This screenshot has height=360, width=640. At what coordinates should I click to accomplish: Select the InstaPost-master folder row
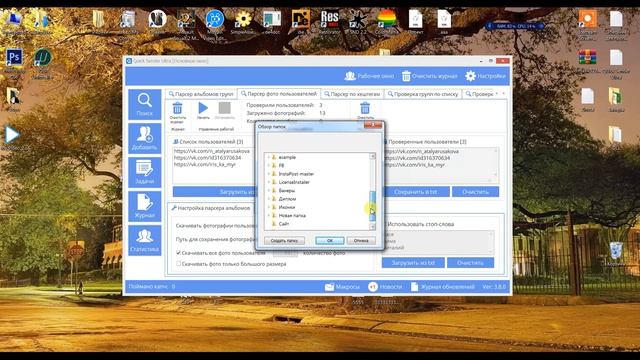(296, 174)
